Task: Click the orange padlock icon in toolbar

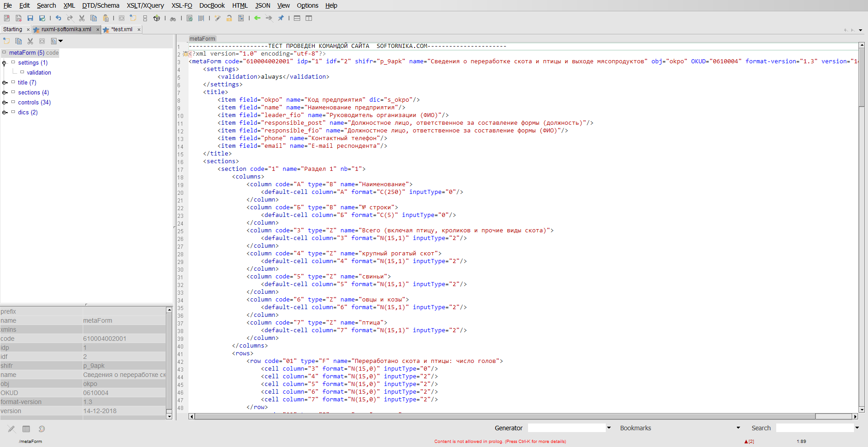Action: pyautogui.click(x=229, y=18)
